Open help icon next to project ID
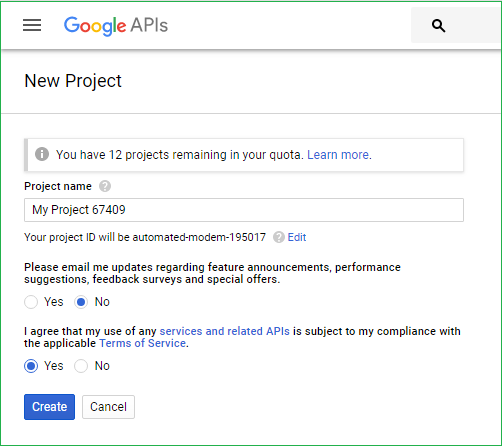This screenshot has height=446, width=502. (x=279, y=237)
